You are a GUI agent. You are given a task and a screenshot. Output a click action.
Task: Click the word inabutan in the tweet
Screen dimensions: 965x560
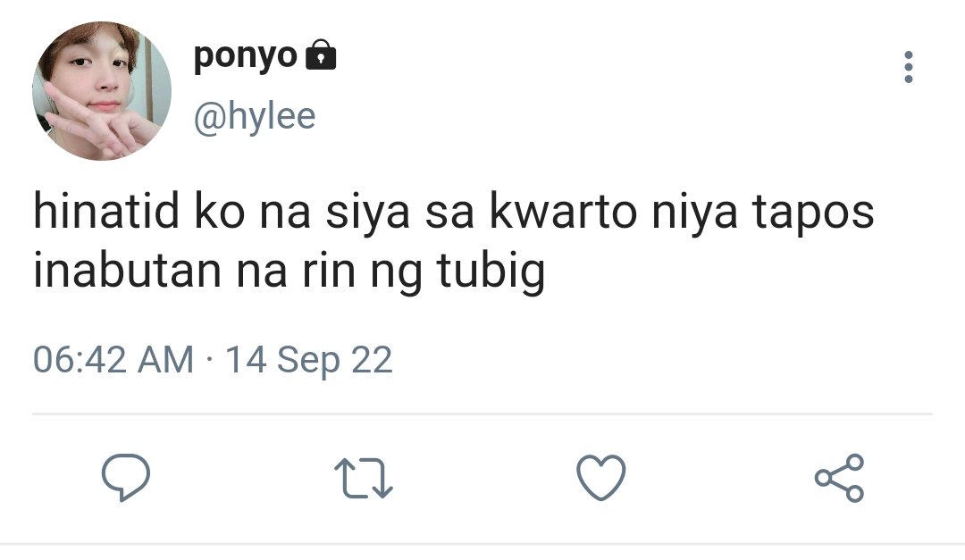127,271
